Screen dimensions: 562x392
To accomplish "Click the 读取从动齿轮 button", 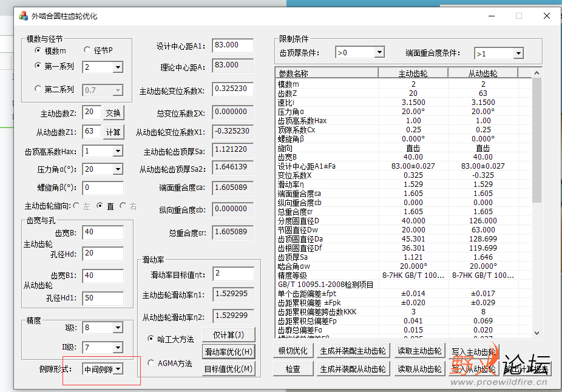I will (420, 369).
